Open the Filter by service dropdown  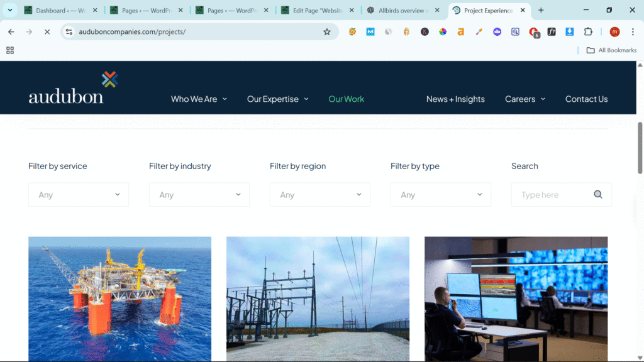pyautogui.click(x=79, y=195)
